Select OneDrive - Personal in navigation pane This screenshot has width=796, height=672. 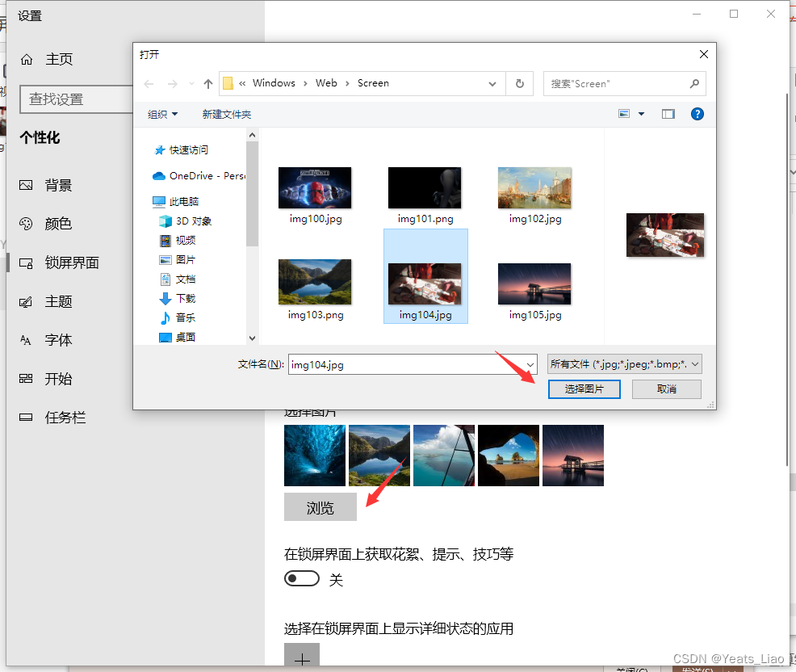(x=199, y=176)
